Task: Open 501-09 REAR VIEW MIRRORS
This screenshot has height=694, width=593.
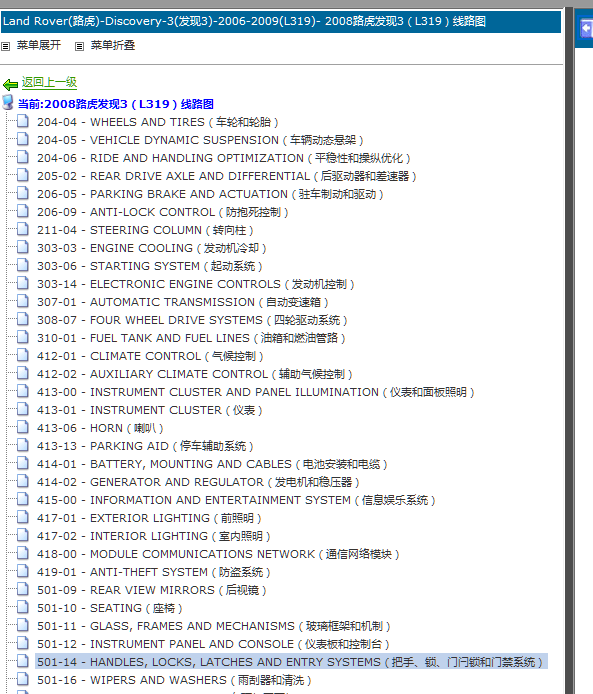Action: [152, 590]
